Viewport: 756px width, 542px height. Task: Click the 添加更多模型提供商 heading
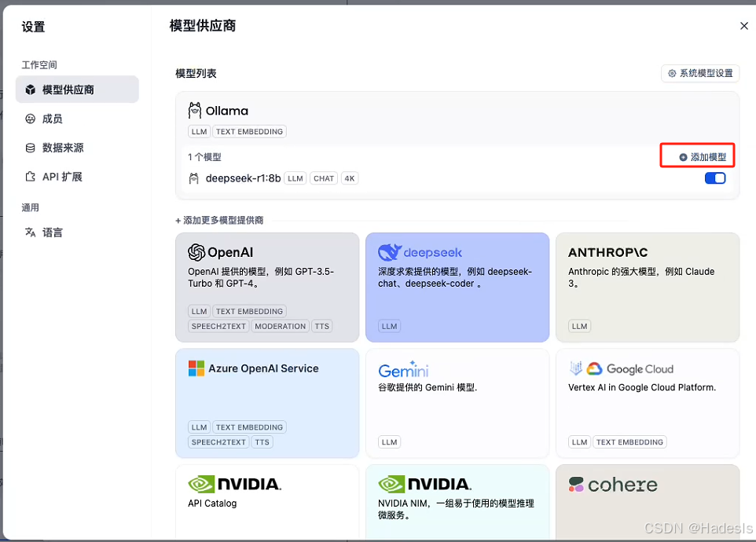pos(219,220)
